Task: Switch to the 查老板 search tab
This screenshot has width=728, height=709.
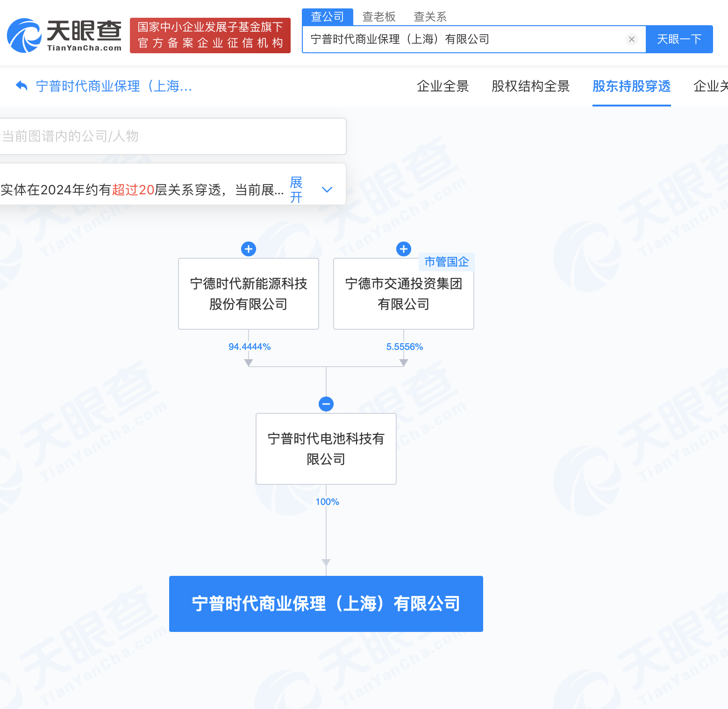Action: pyautogui.click(x=379, y=17)
